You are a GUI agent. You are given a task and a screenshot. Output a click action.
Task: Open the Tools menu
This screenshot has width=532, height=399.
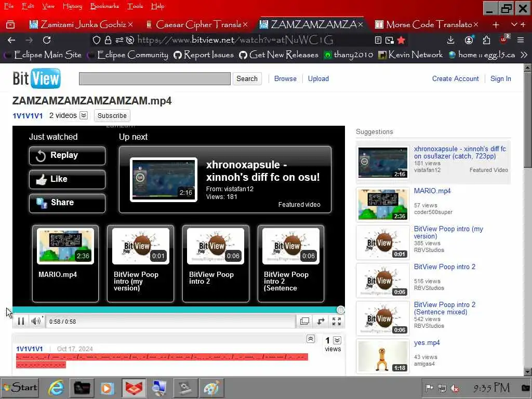click(x=135, y=6)
